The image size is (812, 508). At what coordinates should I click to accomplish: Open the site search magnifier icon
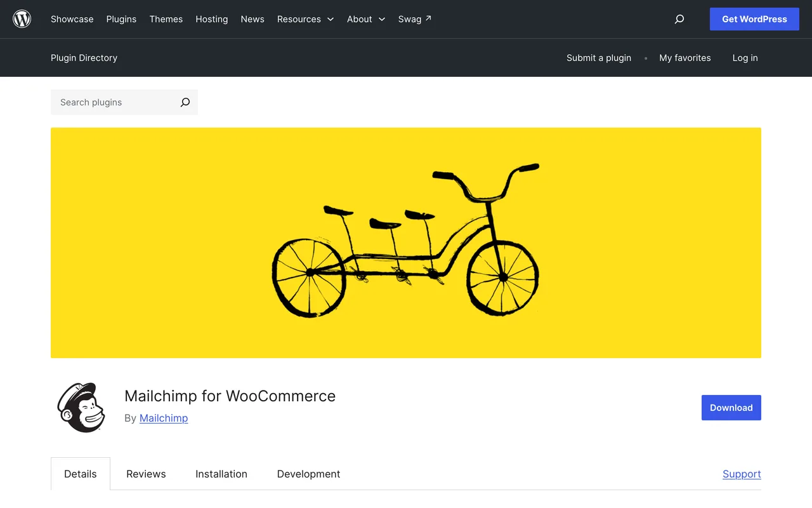coord(679,19)
